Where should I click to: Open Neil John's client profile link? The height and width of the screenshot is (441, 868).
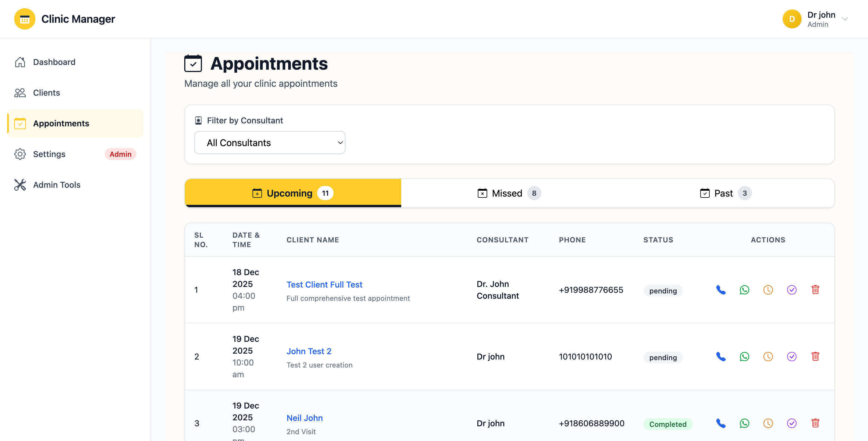[304, 418]
